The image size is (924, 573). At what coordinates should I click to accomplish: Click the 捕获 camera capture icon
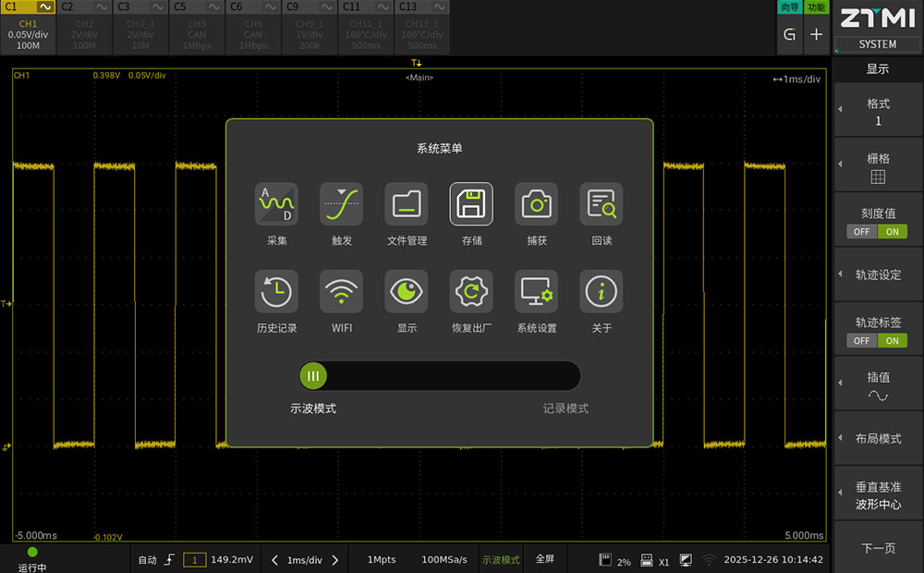536,204
